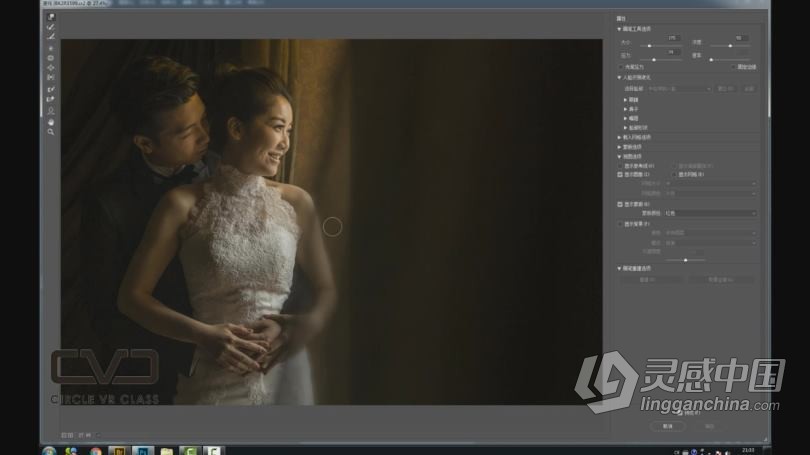Open the backdrop use dropdown
Image resolution: width=810 pixels, height=455 pixels.
710,233
